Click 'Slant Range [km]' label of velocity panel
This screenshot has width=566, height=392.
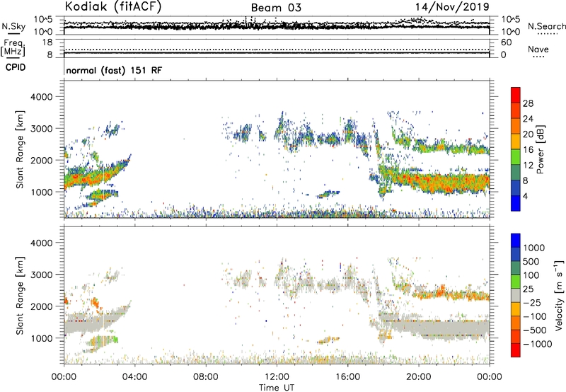(20, 296)
